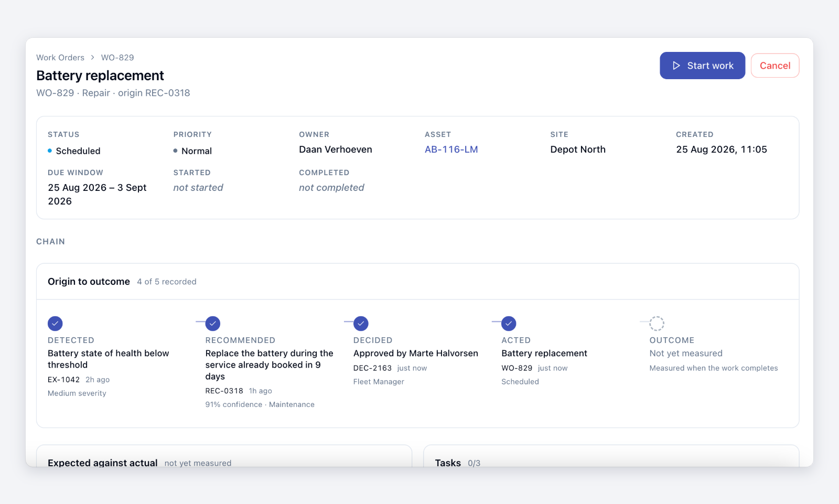Click the Tasks 0/3 heading

coord(457,463)
